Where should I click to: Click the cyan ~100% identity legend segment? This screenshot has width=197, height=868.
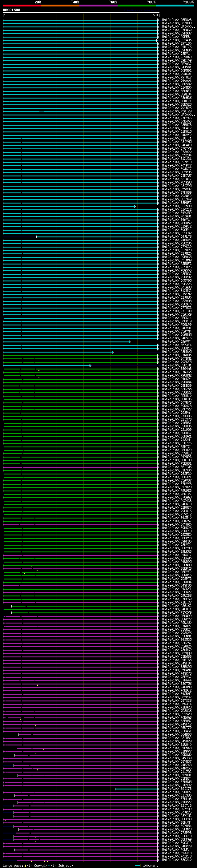[x=175, y=6]
